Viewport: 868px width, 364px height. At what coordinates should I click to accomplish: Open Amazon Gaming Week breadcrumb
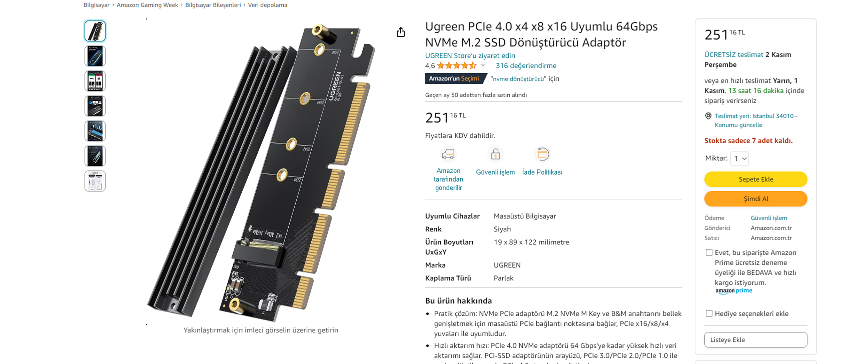147,5
